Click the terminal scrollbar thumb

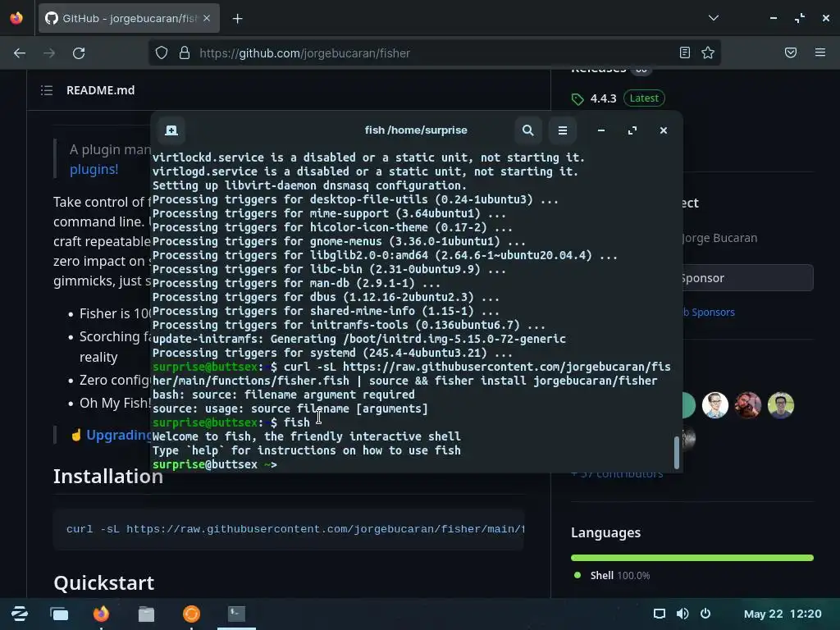point(677,452)
